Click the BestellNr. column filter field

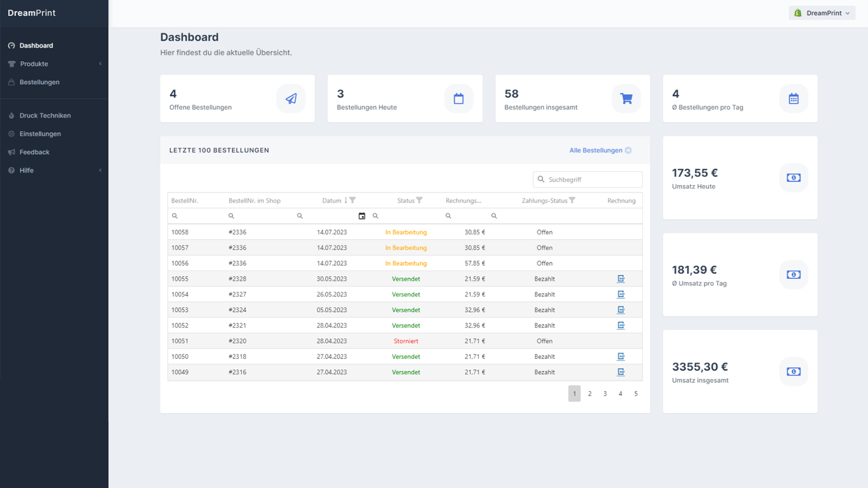tap(196, 216)
